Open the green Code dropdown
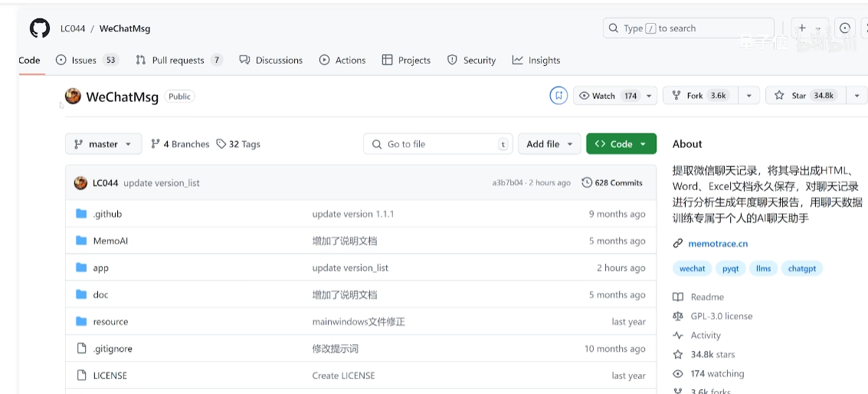 tap(621, 144)
